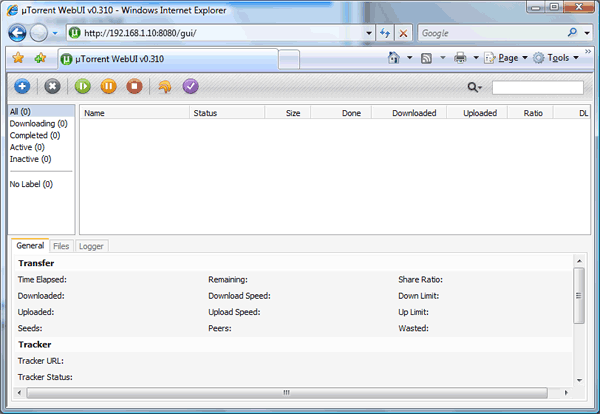Click the Internet Explorer title bar icon
This screenshot has width=600, height=414.
tap(12, 10)
